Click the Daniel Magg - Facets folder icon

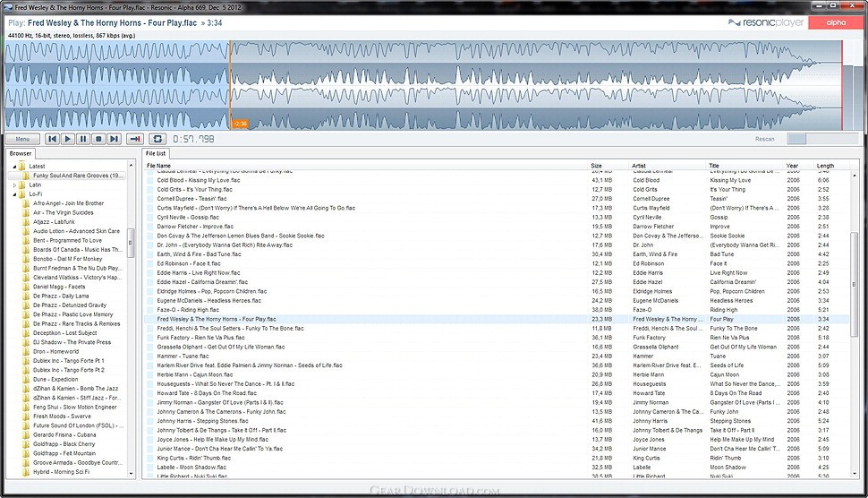26,287
